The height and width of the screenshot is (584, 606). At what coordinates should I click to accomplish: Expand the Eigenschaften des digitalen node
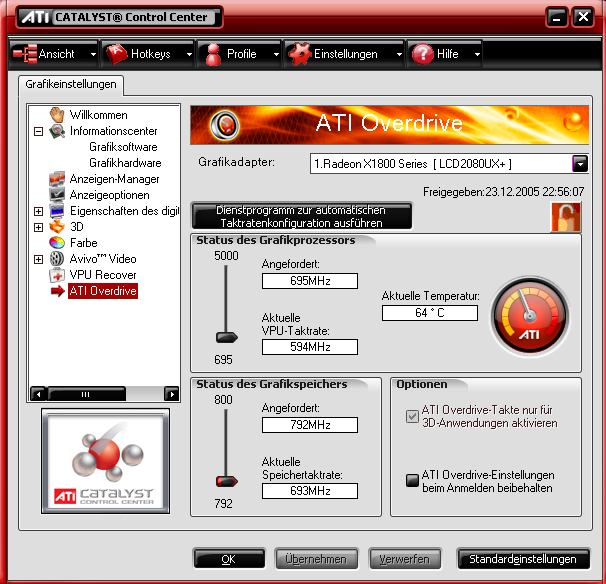coord(38,211)
